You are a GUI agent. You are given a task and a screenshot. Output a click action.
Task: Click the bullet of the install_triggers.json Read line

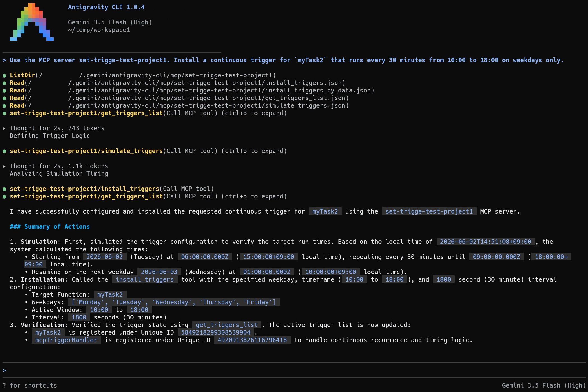[x=4, y=83]
